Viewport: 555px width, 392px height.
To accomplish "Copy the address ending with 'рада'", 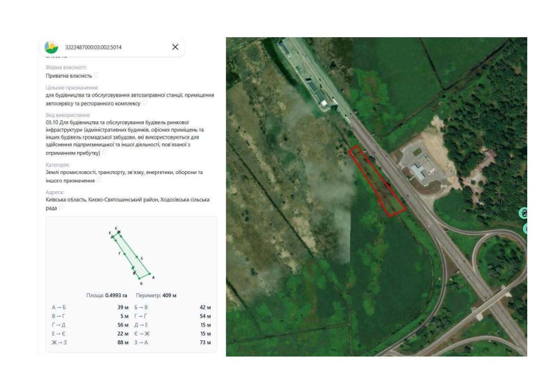I will pos(61,207).
